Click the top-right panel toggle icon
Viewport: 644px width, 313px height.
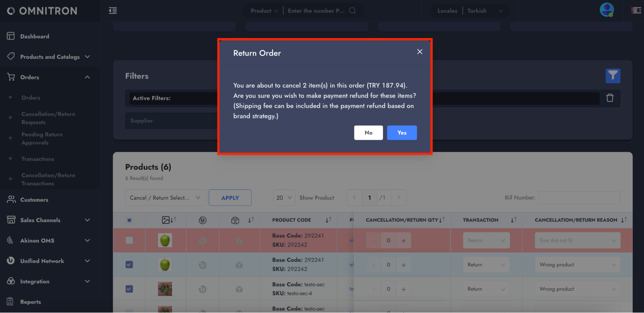[x=636, y=11]
